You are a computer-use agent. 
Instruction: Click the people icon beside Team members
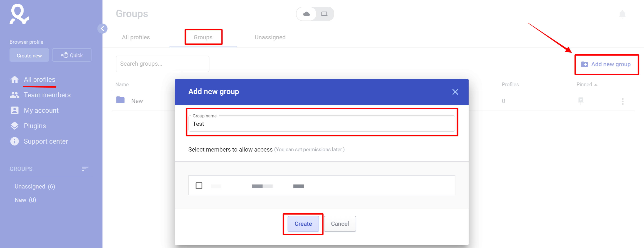coord(14,95)
